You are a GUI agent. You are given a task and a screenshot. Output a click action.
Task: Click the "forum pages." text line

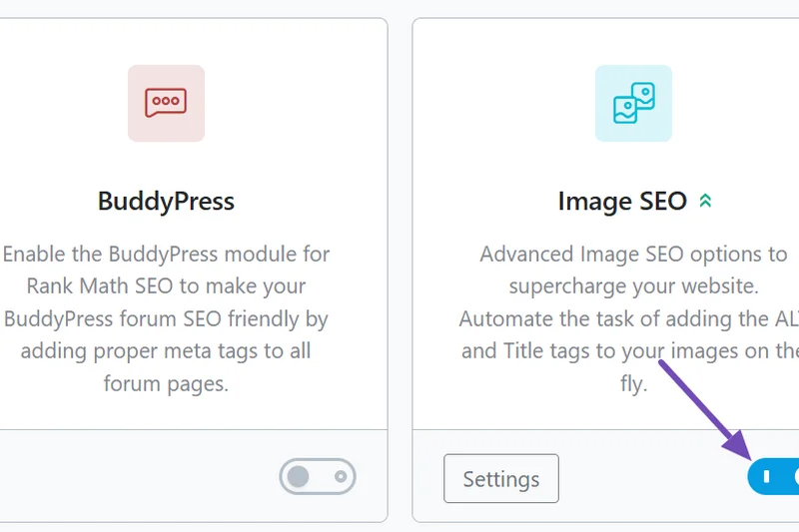click(166, 383)
